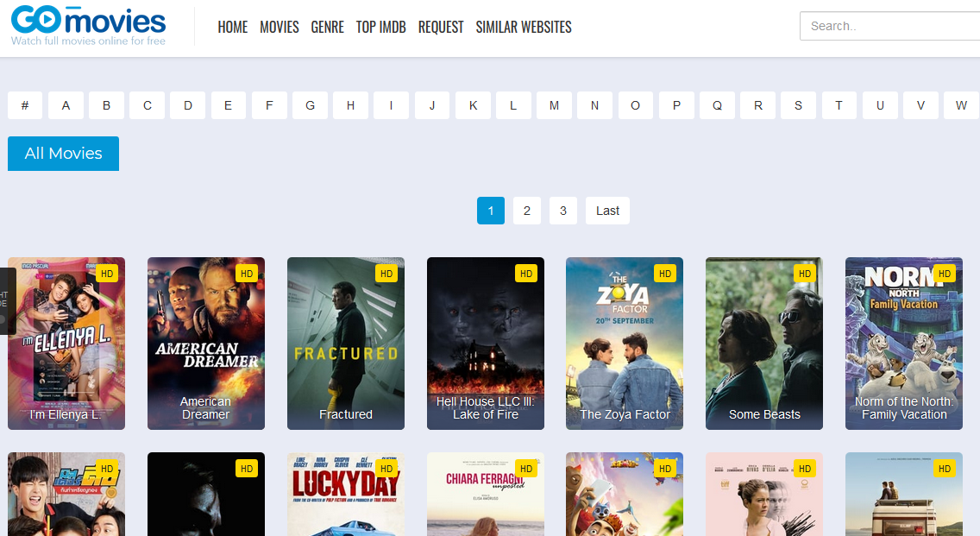Jump to the Last page

tap(607, 211)
